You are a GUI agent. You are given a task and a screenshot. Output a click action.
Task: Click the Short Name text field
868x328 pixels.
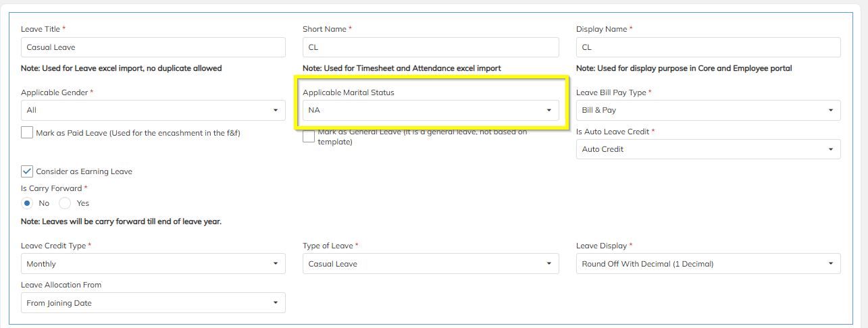(x=430, y=47)
